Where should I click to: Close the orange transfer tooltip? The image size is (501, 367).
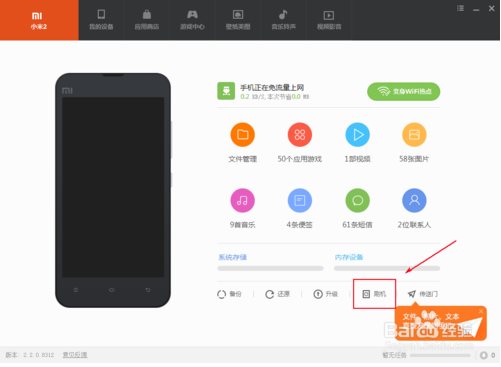coord(481,311)
